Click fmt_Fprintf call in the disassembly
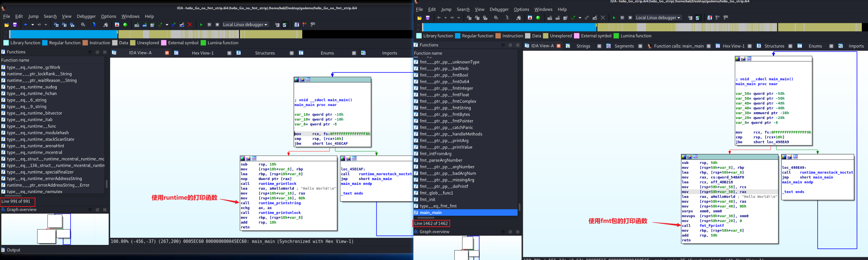Viewport: 868px width, 260px height. point(712,226)
